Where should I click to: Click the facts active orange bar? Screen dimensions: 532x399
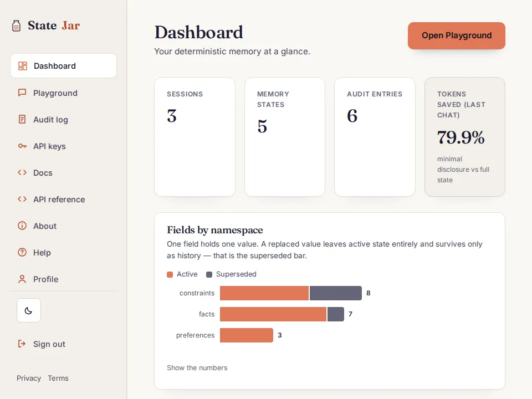point(273,314)
